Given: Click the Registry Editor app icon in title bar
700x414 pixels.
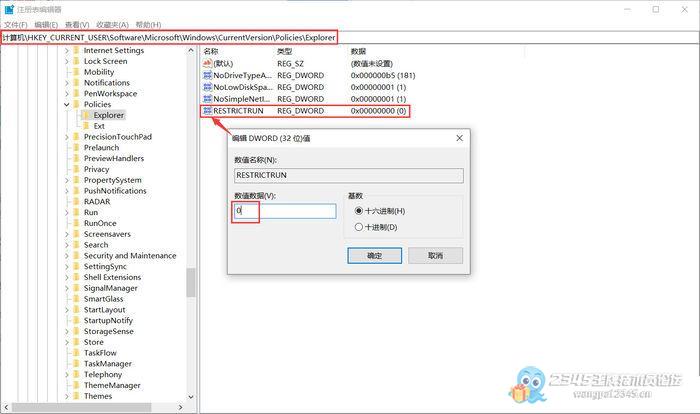Looking at the screenshot, I should tap(9, 9).
